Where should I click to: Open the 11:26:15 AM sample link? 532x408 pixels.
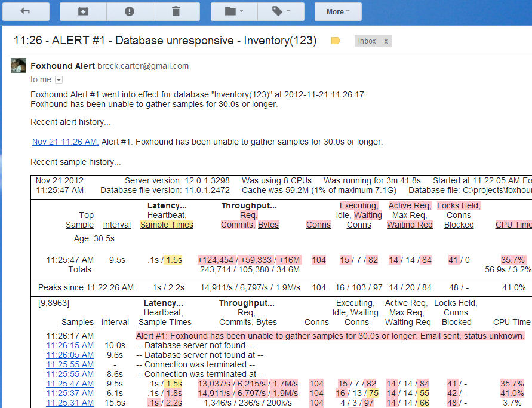coord(70,345)
